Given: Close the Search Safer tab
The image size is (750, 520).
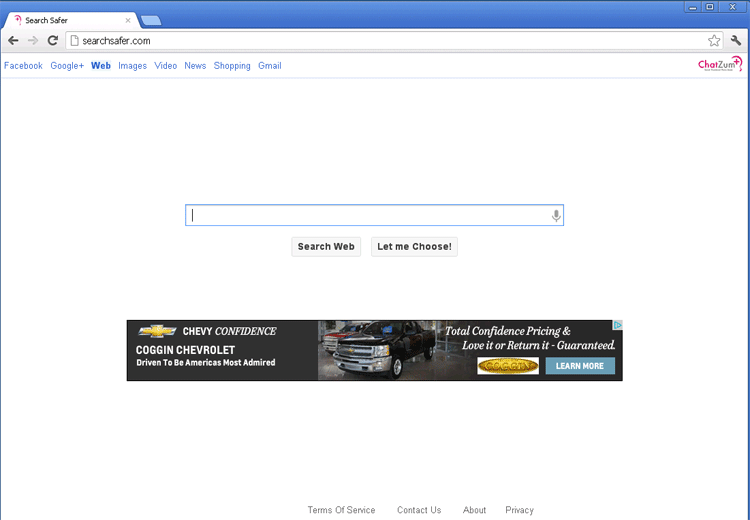Looking at the screenshot, I should (x=128, y=20).
